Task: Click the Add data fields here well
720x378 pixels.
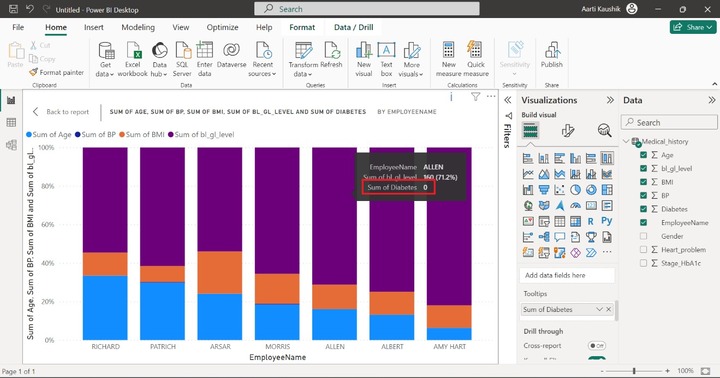Action: coord(568,275)
